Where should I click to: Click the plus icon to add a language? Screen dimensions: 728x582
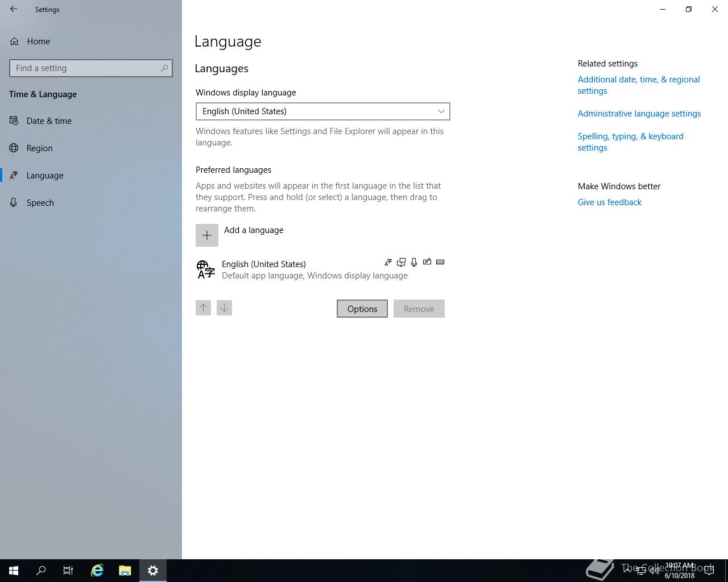(x=207, y=235)
